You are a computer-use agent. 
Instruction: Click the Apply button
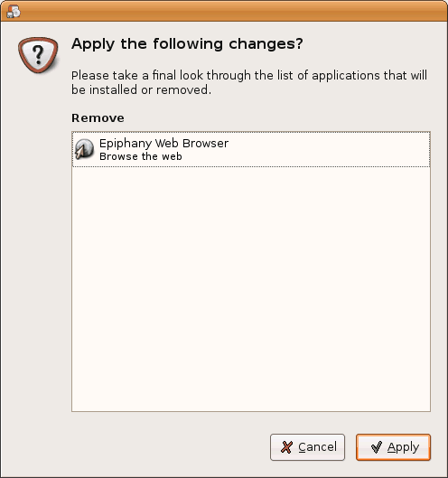click(393, 447)
